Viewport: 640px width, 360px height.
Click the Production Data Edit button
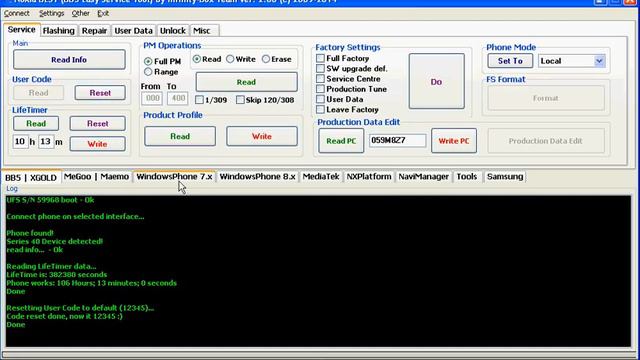point(546,141)
